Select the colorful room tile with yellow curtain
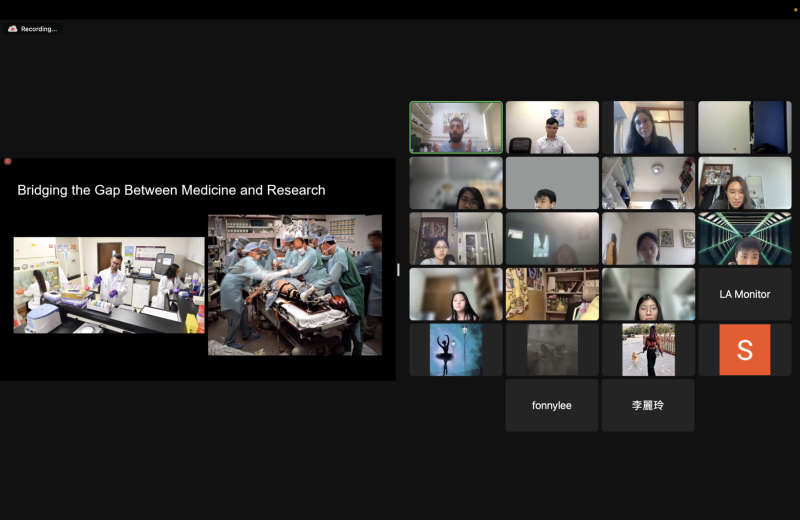Image resolution: width=800 pixels, height=520 pixels. 552,294
